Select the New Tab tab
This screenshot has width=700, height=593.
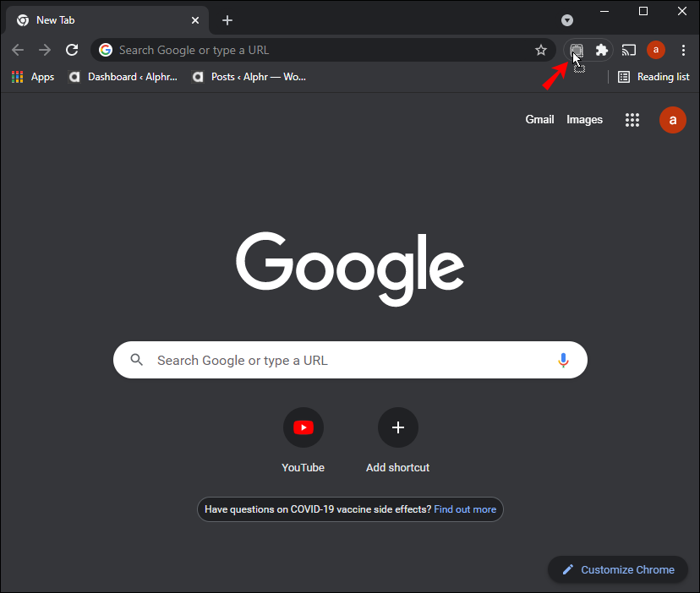tap(107, 20)
